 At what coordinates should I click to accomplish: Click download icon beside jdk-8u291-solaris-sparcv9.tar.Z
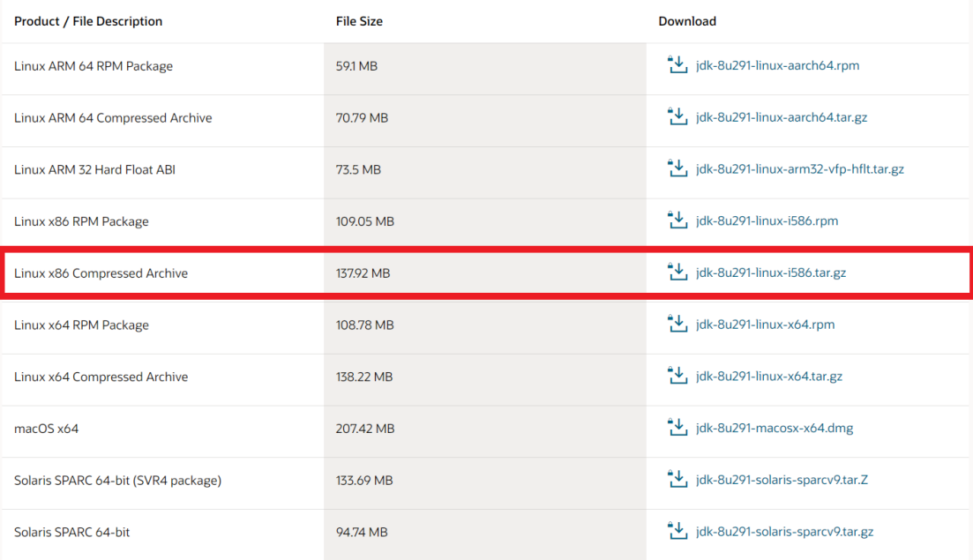[677, 479]
